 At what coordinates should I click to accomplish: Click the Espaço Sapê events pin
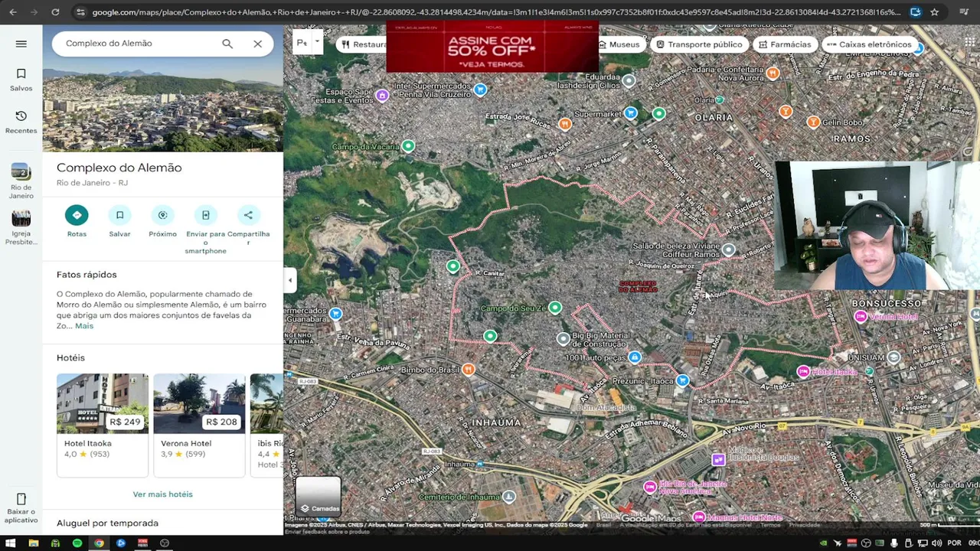click(x=382, y=95)
